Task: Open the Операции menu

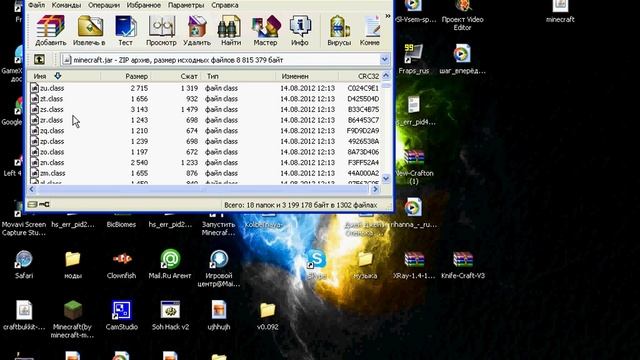Action: 104,5
